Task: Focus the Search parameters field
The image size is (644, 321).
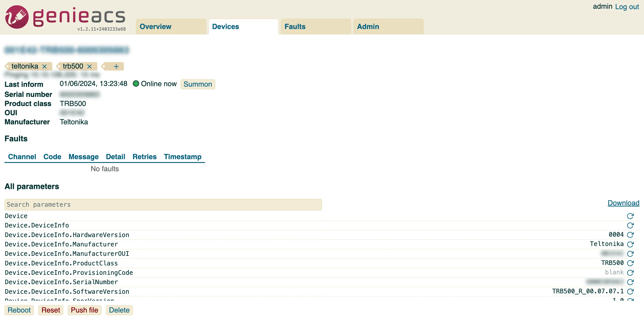Action: pyautogui.click(x=163, y=205)
